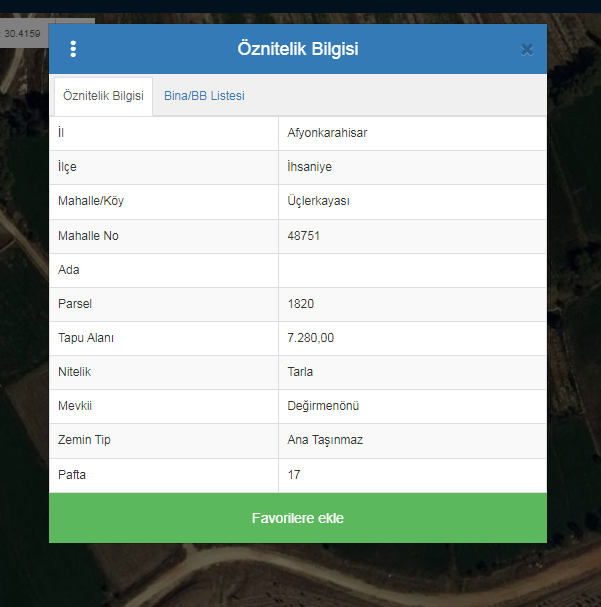Select the Pafta value 17
Image resolution: width=601 pixels, height=607 pixels.
click(x=294, y=475)
